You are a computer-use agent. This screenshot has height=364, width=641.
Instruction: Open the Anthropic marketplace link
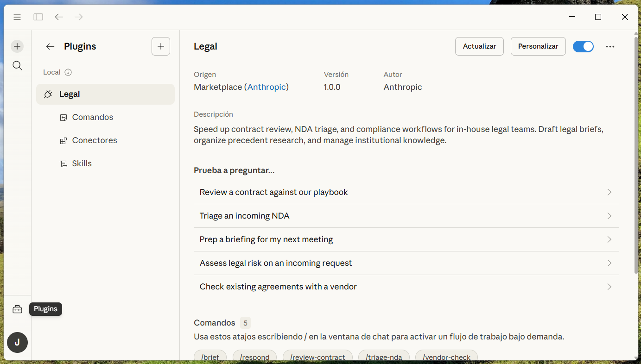[267, 87]
